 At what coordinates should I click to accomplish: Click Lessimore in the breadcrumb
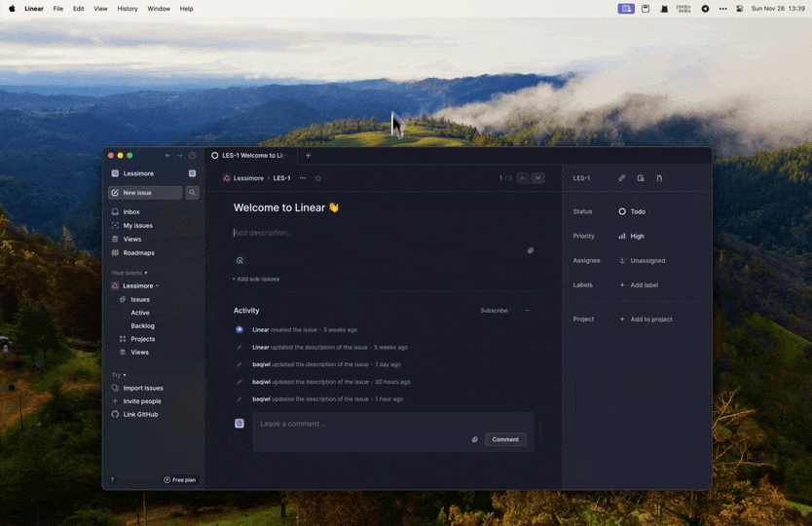pyautogui.click(x=248, y=178)
